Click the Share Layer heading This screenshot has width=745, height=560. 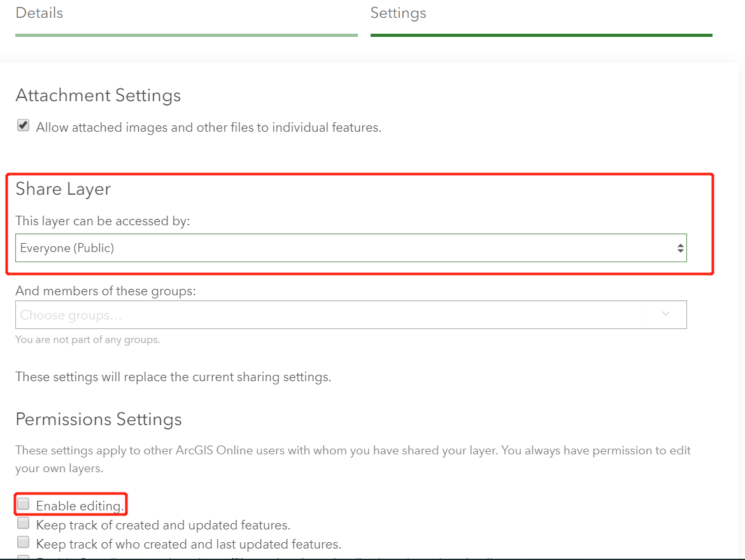(x=63, y=188)
